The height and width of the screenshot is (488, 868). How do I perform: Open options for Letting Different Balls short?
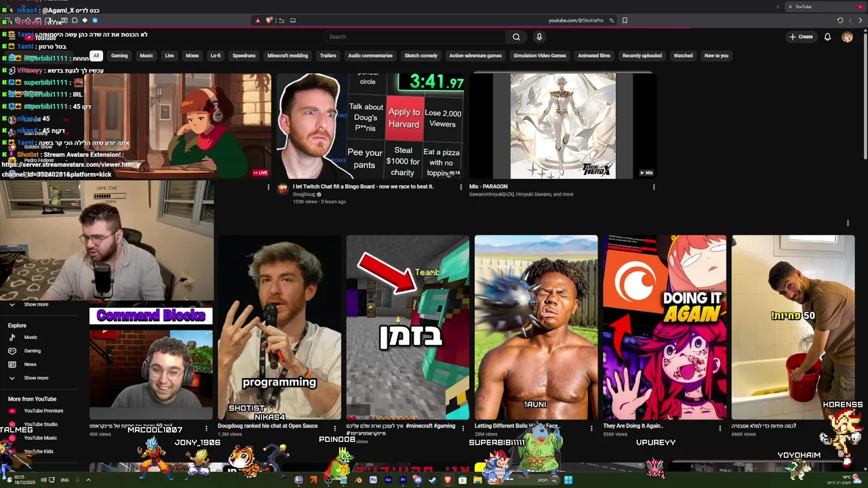point(591,428)
